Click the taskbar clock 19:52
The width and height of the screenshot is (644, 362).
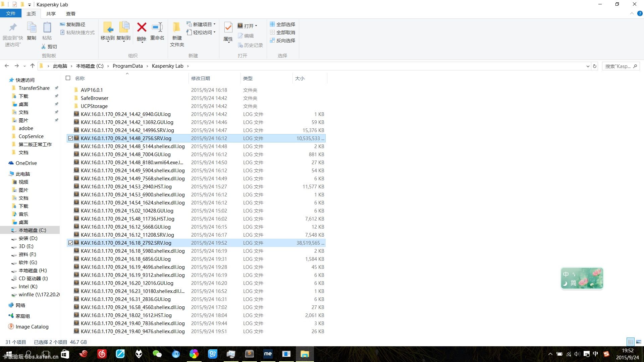pos(627,351)
